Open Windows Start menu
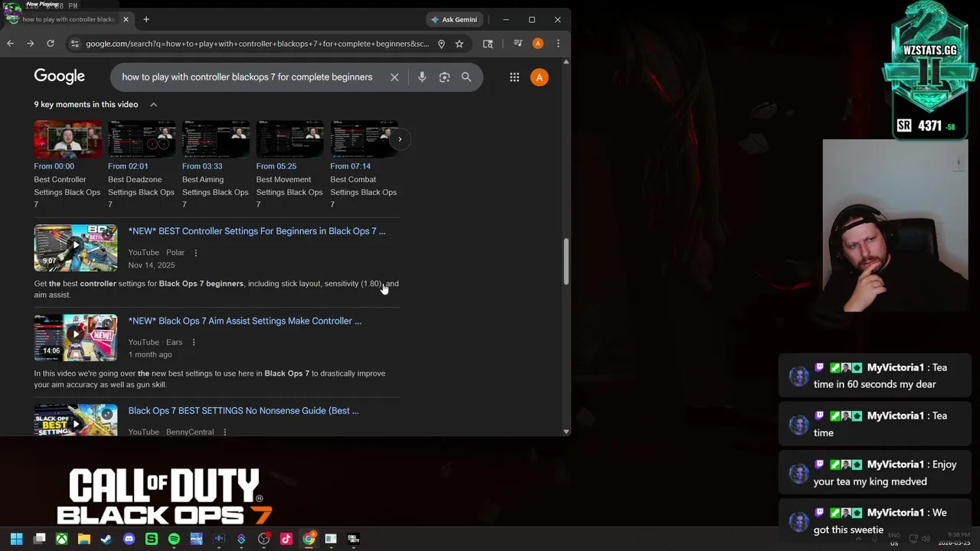Screen dimensions: 980x551 click(16, 539)
